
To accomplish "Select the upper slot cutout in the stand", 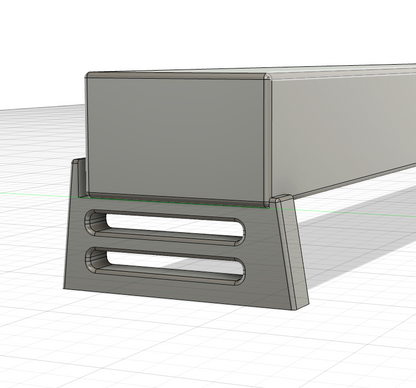I will point(165,228).
